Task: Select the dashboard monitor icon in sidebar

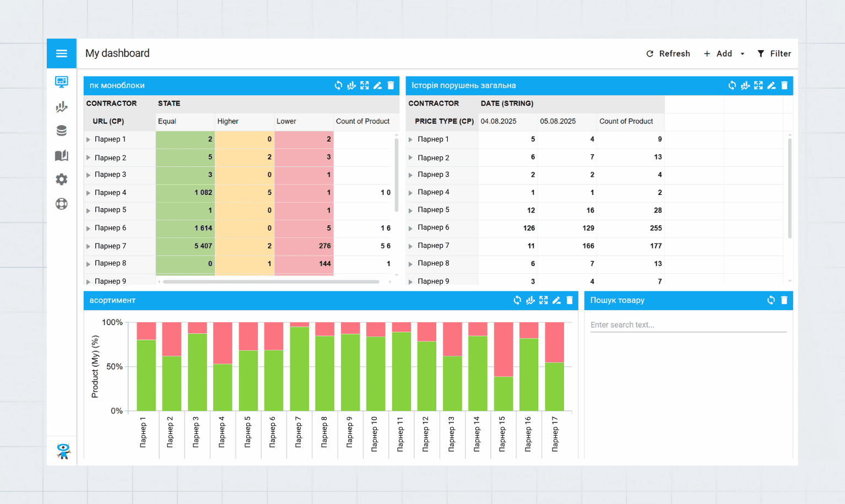Action: 61,82
